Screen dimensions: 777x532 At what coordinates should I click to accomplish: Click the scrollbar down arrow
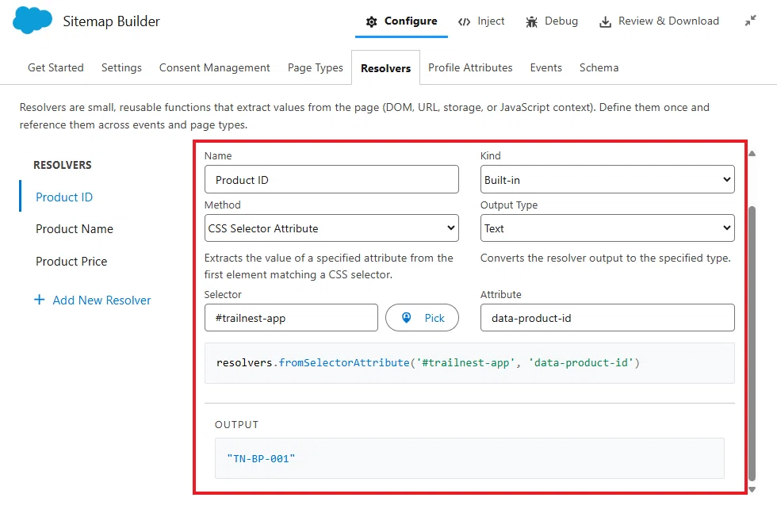[752, 489]
